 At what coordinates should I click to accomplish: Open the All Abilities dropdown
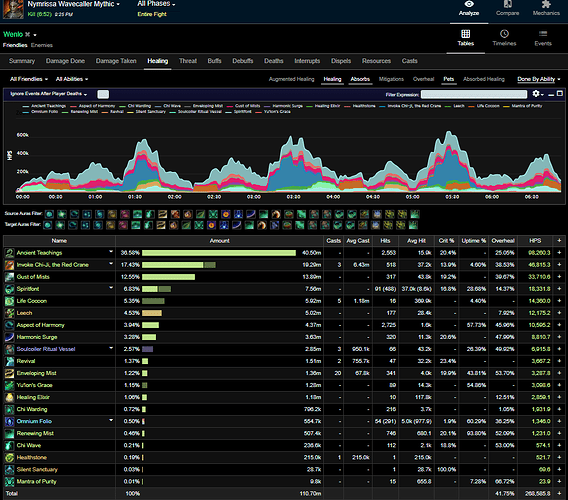click(72, 79)
